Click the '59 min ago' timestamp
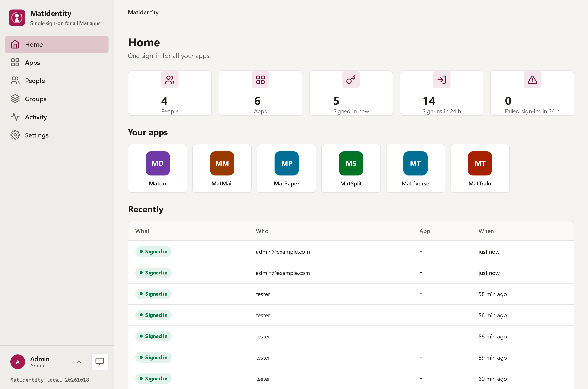588x389 pixels. coord(492,357)
